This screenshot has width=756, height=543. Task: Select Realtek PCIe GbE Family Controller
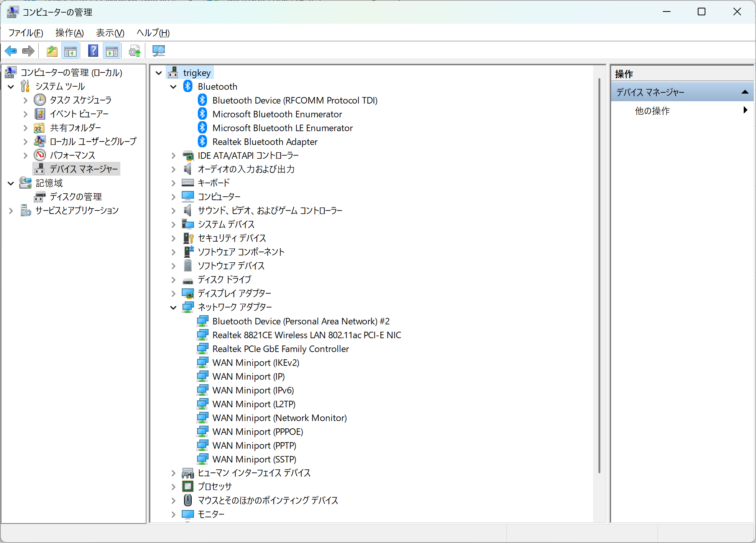[281, 349]
